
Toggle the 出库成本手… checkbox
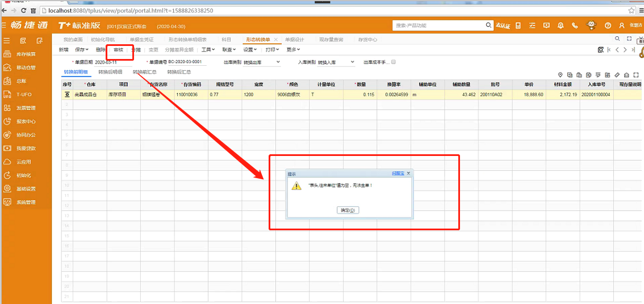pyautogui.click(x=394, y=62)
